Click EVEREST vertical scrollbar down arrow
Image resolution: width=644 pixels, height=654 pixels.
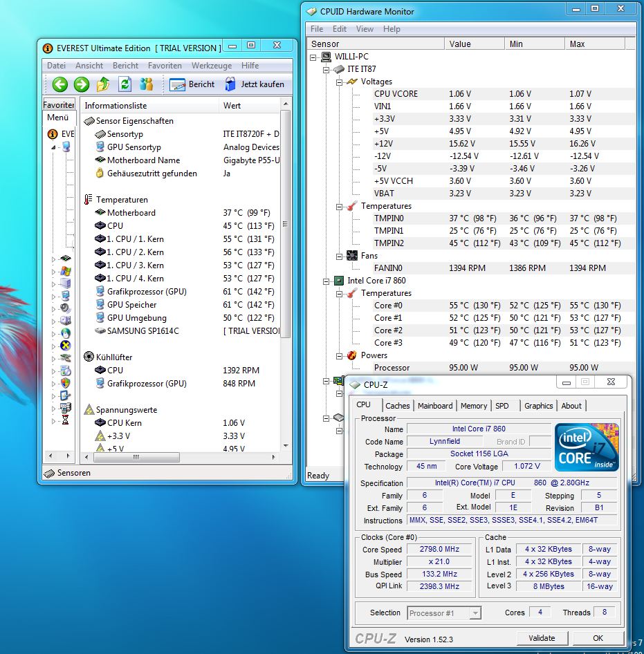(286, 446)
